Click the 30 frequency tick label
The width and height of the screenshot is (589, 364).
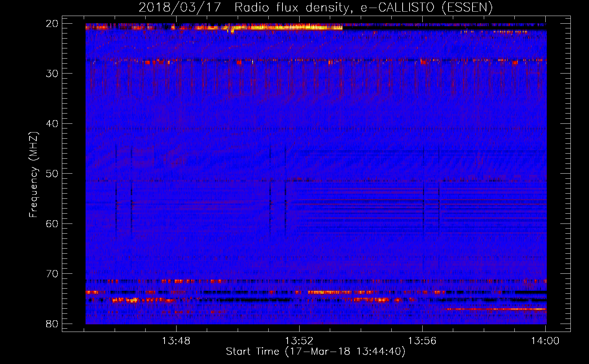52,74
